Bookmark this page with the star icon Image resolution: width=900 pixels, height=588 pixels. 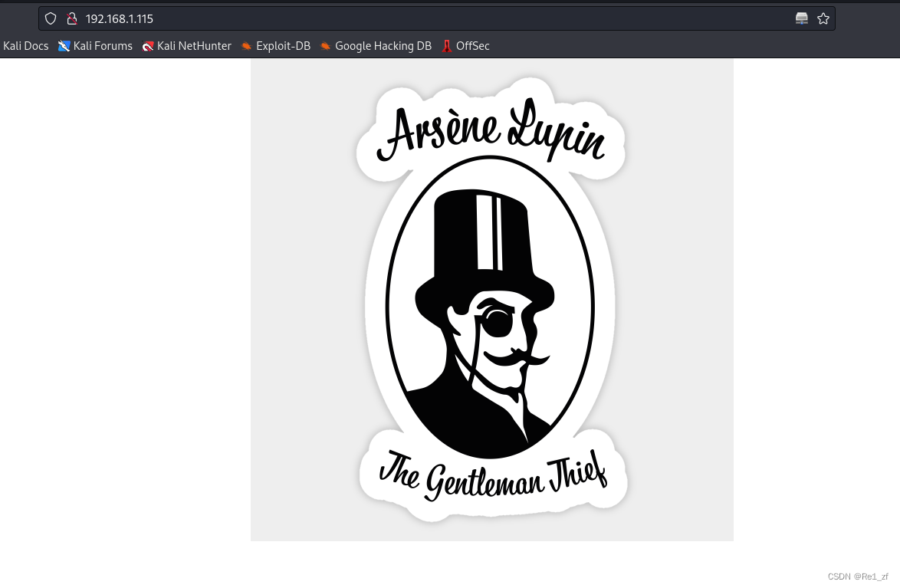(823, 18)
